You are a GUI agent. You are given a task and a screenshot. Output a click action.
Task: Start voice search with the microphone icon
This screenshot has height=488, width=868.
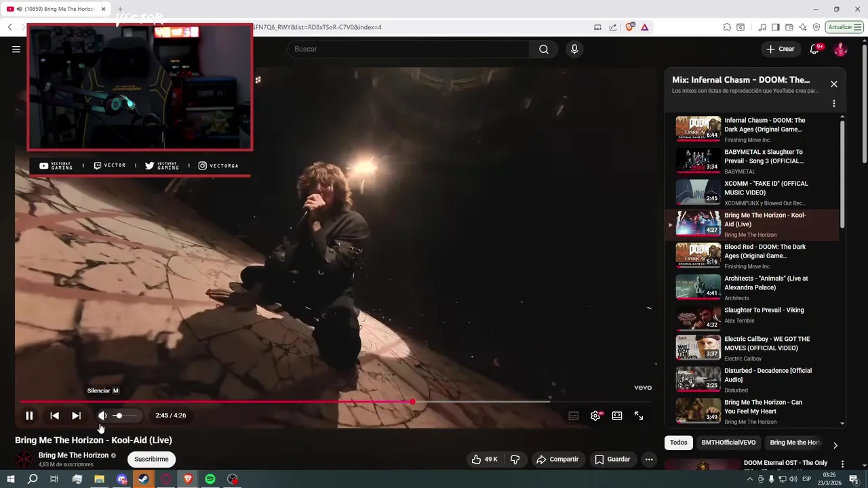574,49
